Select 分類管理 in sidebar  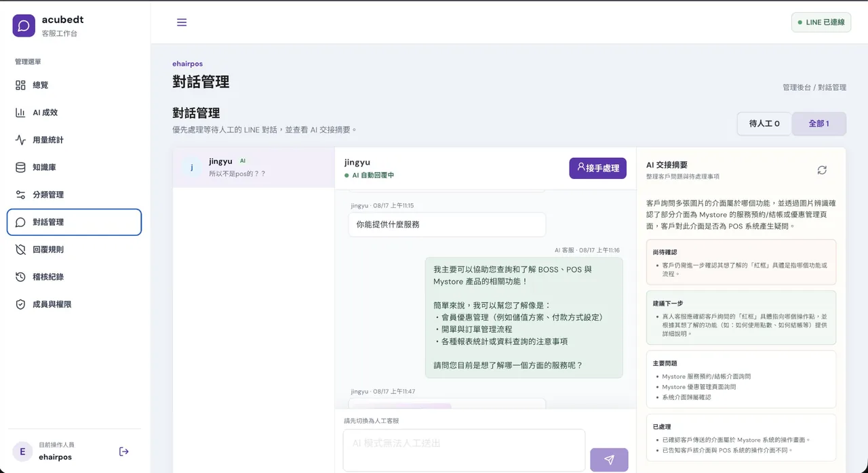tap(74, 194)
